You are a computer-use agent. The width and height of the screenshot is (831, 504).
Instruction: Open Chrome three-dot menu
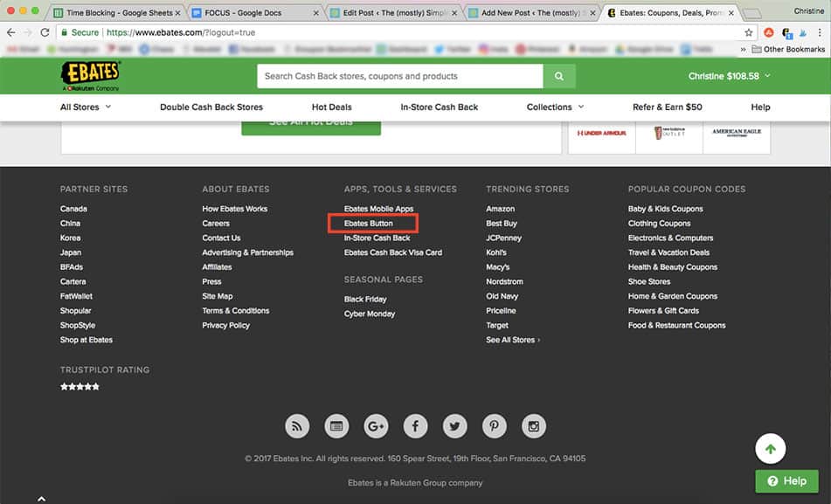820,32
